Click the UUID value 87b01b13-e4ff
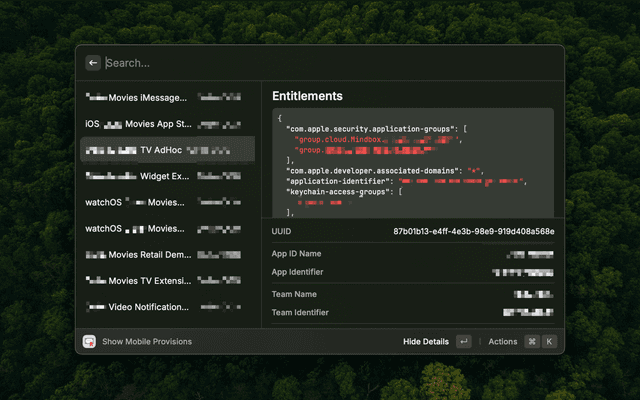 click(x=474, y=231)
